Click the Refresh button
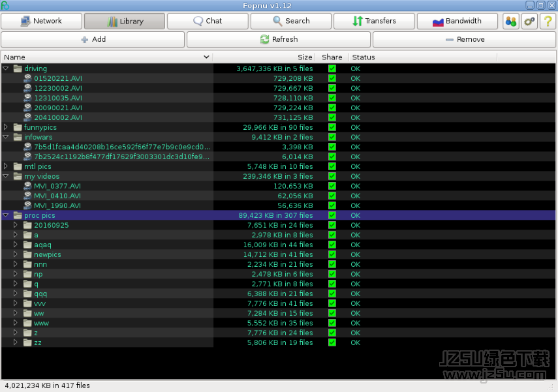 [279, 40]
